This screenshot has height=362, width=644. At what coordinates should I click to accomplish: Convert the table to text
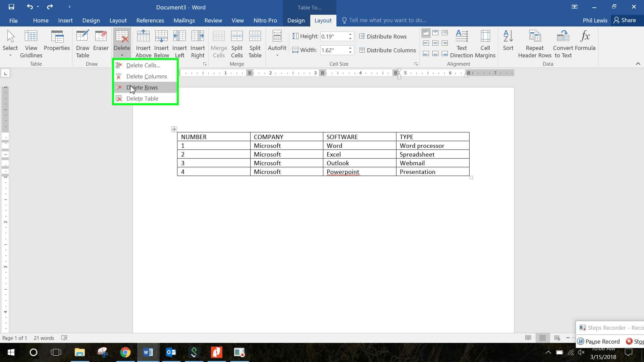[563, 43]
